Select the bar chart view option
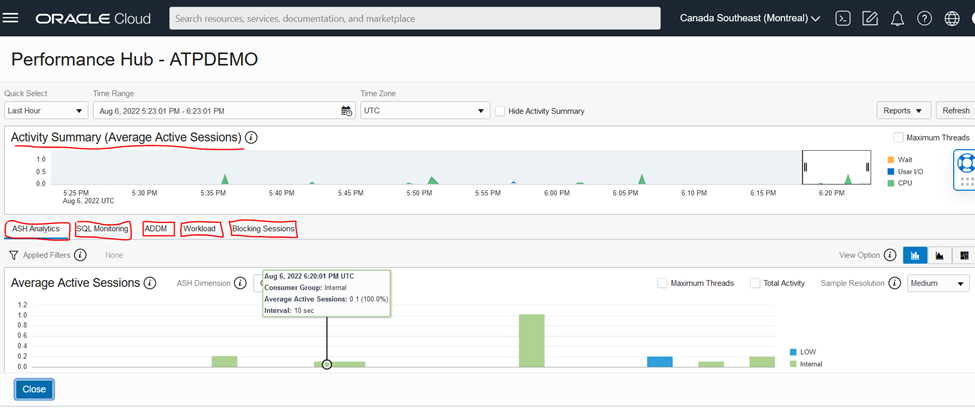 (915, 255)
